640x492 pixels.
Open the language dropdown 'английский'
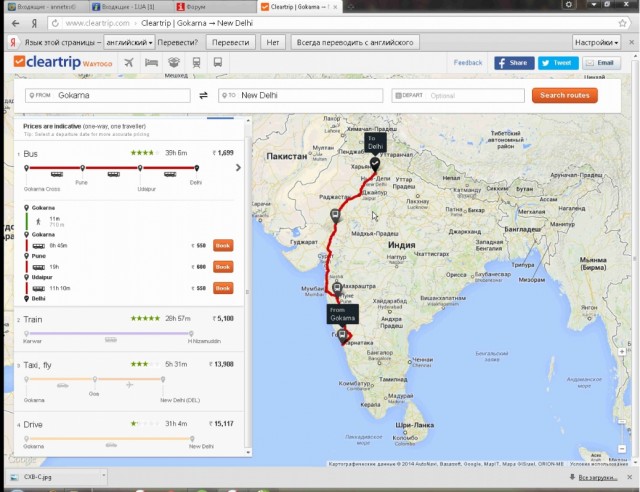tap(130, 43)
